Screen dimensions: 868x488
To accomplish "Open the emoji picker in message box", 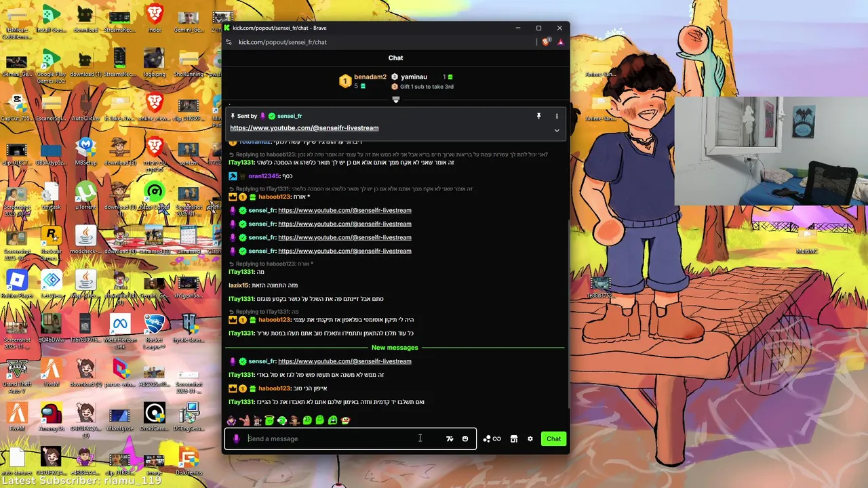I will coord(465,439).
